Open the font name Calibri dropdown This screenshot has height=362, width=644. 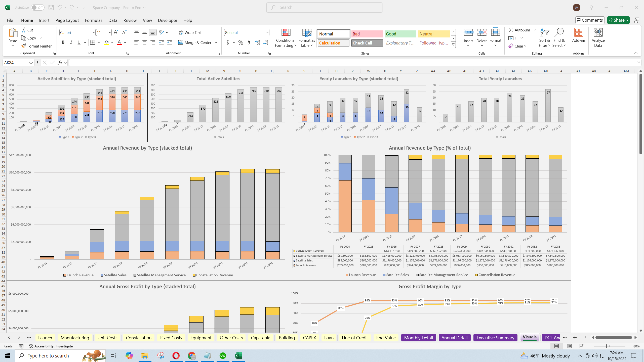click(x=93, y=32)
